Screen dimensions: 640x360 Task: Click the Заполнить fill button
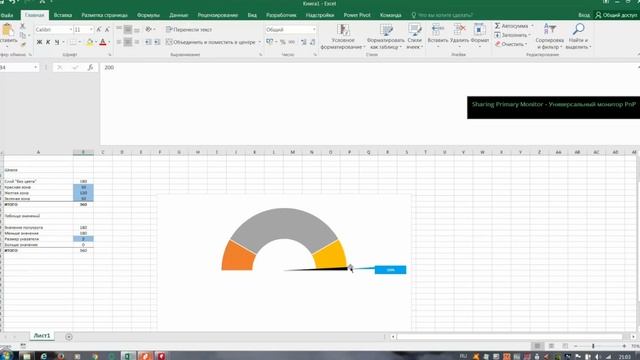pyautogui.click(x=512, y=35)
